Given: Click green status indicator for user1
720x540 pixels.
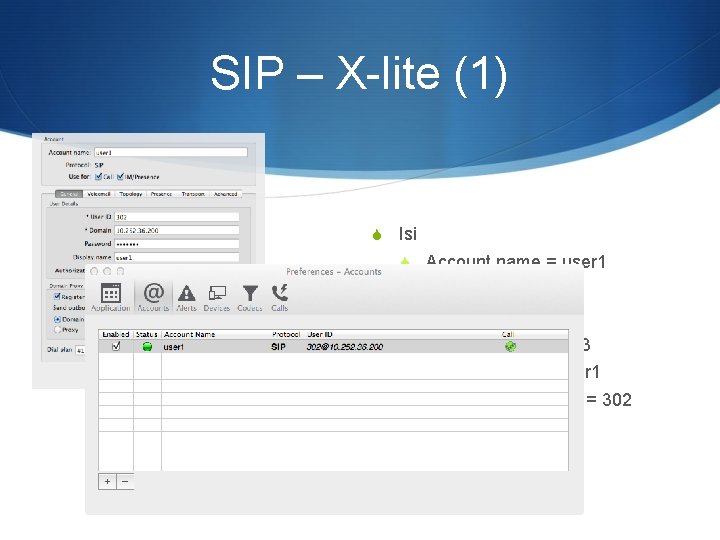Looking at the screenshot, I should click(x=147, y=347).
